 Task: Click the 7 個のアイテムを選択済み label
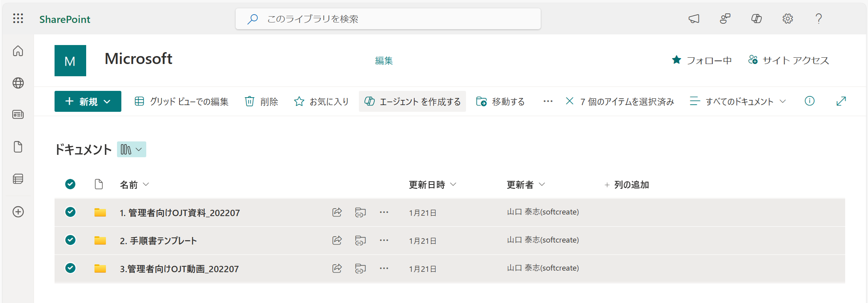click(x=627, y=102)
